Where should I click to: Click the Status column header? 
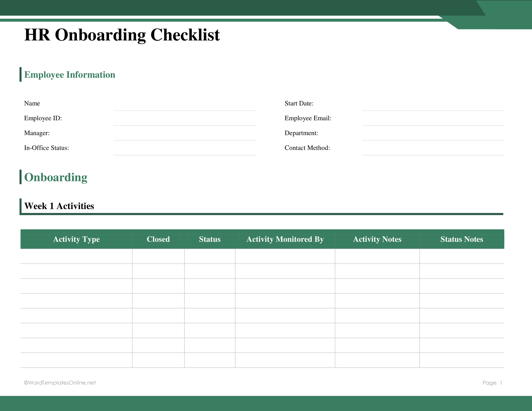click(210, 239)
